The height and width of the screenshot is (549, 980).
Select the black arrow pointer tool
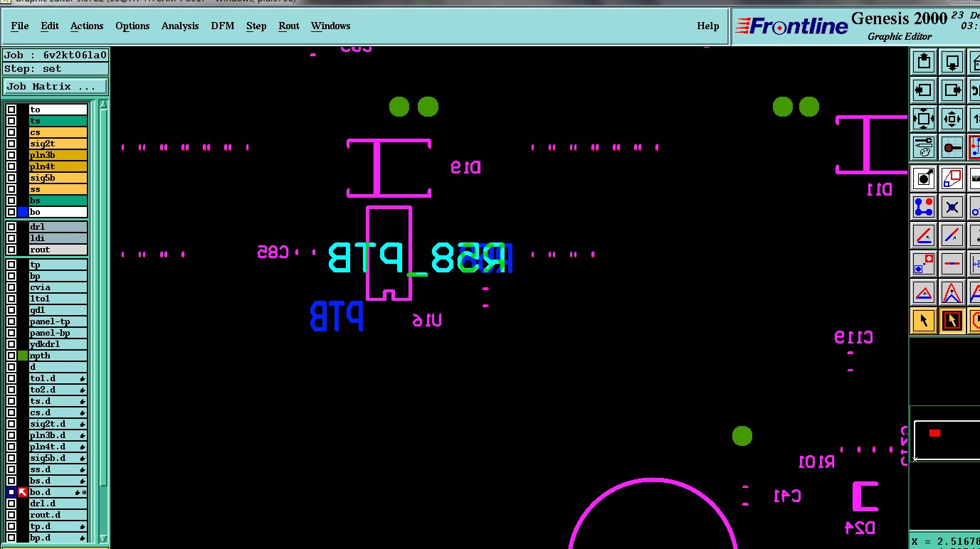click(924, 321)
